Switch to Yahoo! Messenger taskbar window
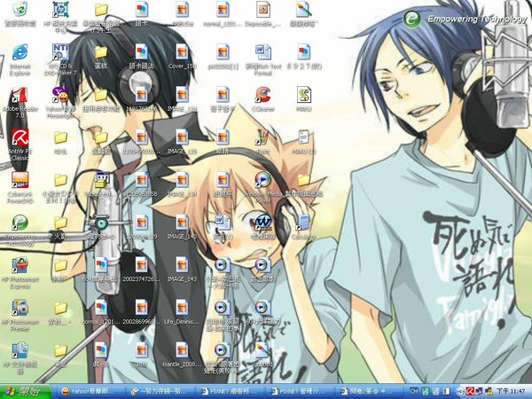Image resolution: width=532 pixels, height=399 pixels. pos(90,392)
